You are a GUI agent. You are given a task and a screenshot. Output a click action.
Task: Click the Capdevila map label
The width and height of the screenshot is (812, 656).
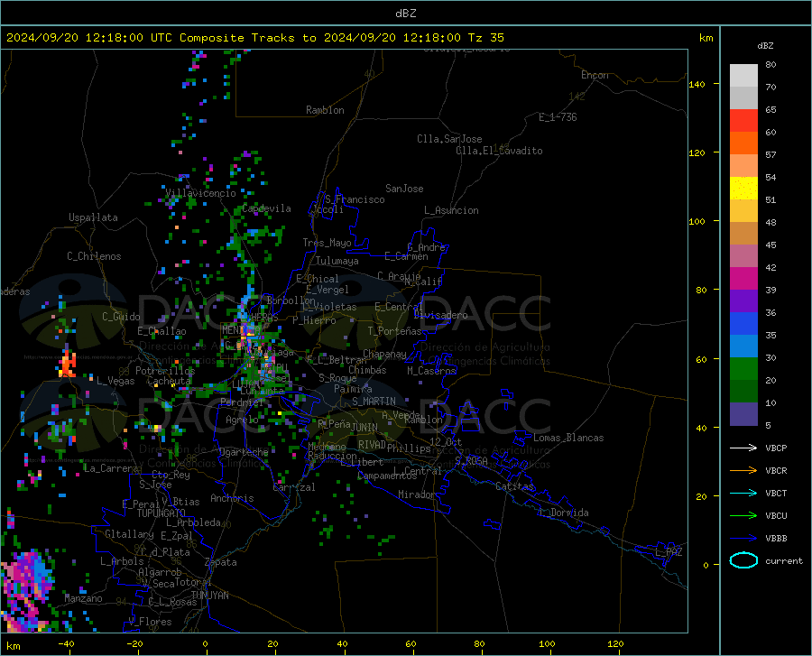(x=266, y=208)
